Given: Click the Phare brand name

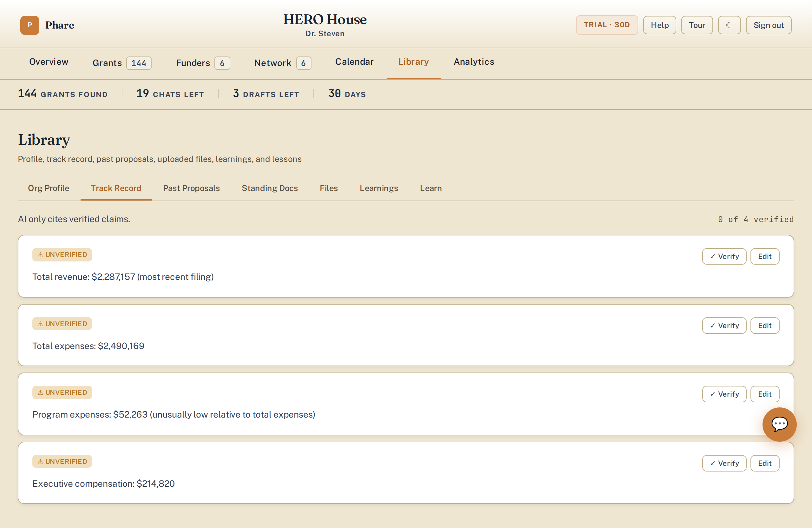Looking at the screenshot, I should click(x=60, y=25).
